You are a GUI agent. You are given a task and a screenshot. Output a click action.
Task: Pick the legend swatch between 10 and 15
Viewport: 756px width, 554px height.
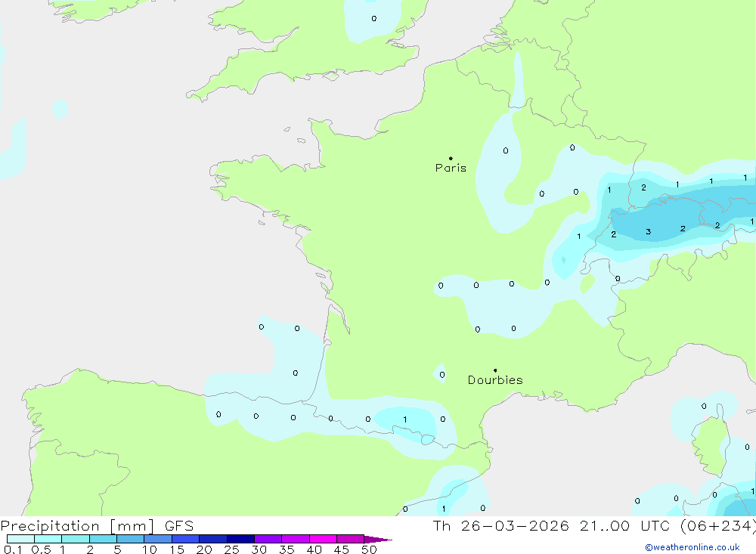coord(158,539)
